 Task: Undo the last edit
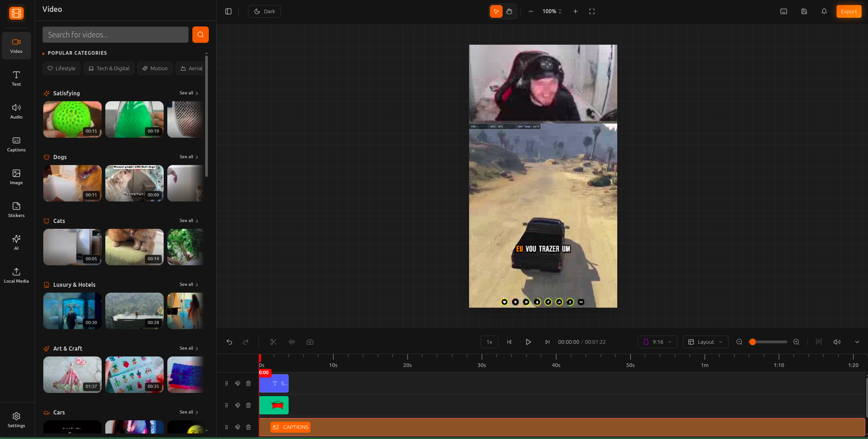coord(229,342)
